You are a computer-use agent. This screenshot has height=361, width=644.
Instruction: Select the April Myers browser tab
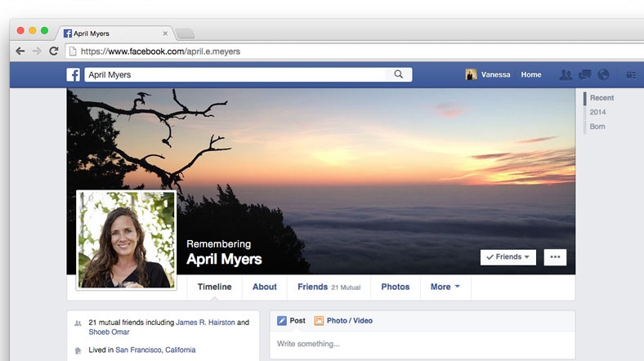115,33
